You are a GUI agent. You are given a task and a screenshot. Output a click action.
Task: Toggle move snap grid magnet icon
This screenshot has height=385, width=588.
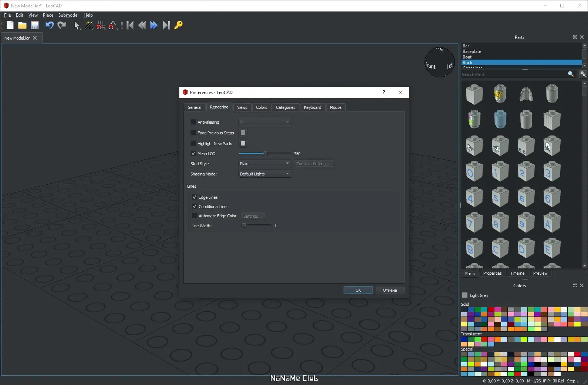coord(101,25)
